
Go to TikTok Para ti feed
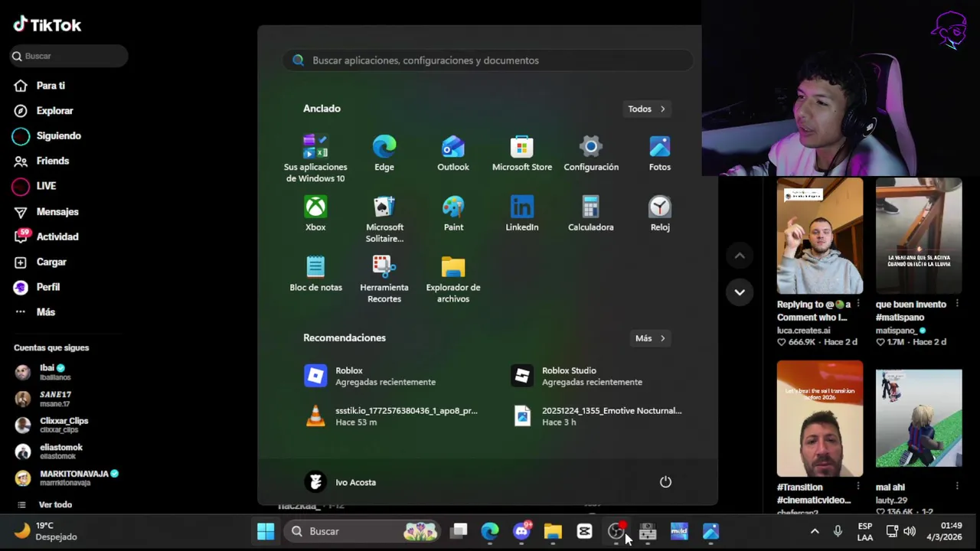[x=40, y=86]
